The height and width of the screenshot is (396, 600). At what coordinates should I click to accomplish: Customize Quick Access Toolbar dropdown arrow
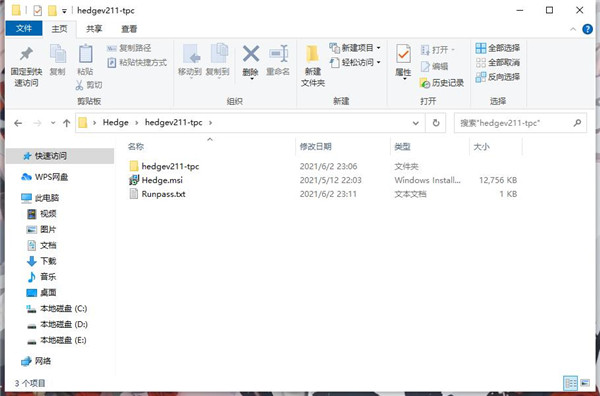coord(64,11)
